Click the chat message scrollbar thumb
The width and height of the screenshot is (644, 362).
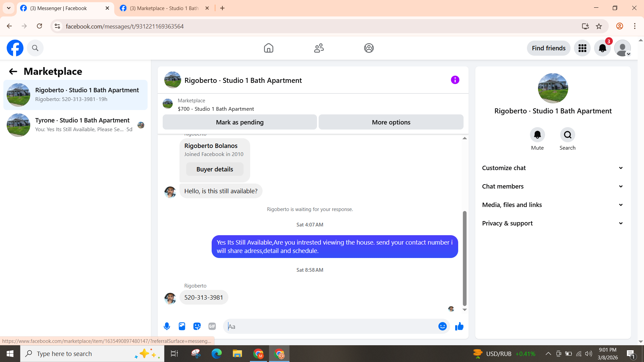click(465, 258)
